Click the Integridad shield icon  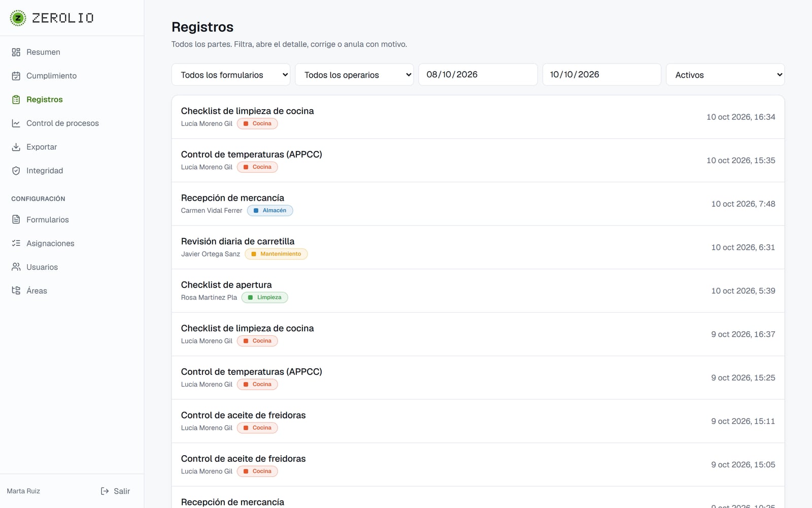coord(16,171)
